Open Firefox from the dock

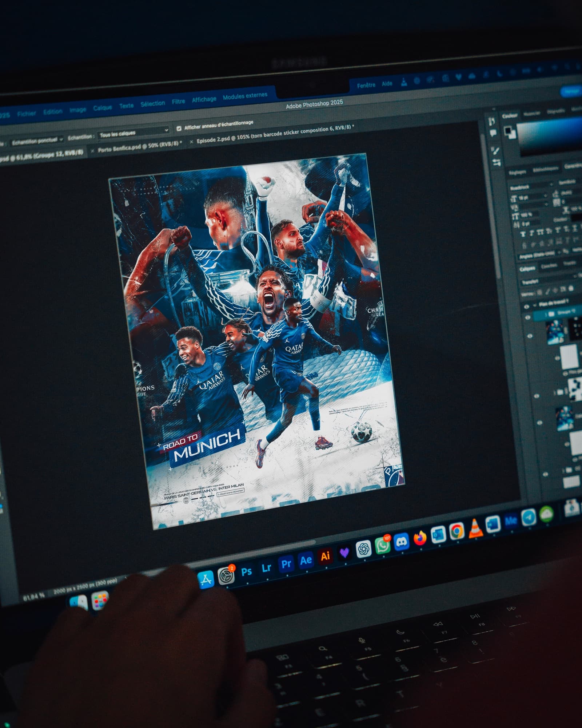tap(420, 538)
